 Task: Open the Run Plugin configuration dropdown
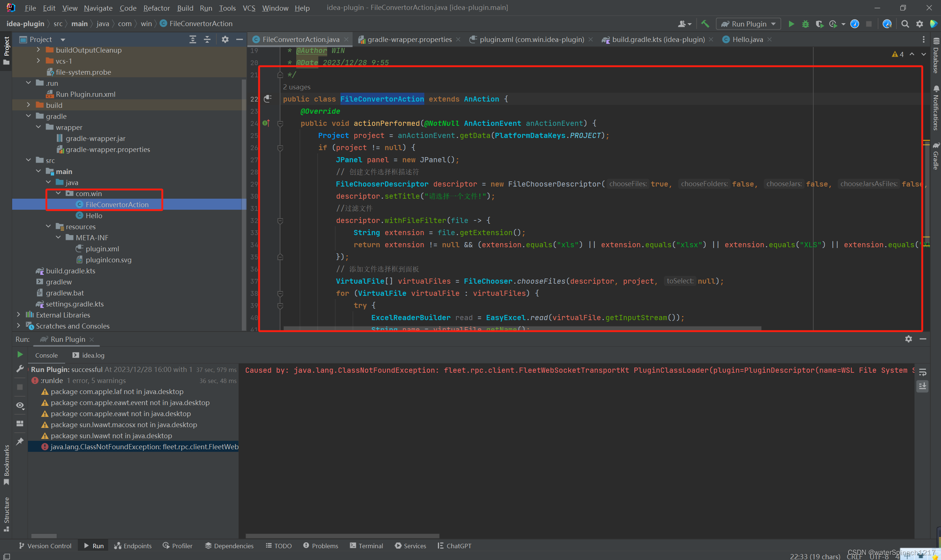tap(749, 24)
